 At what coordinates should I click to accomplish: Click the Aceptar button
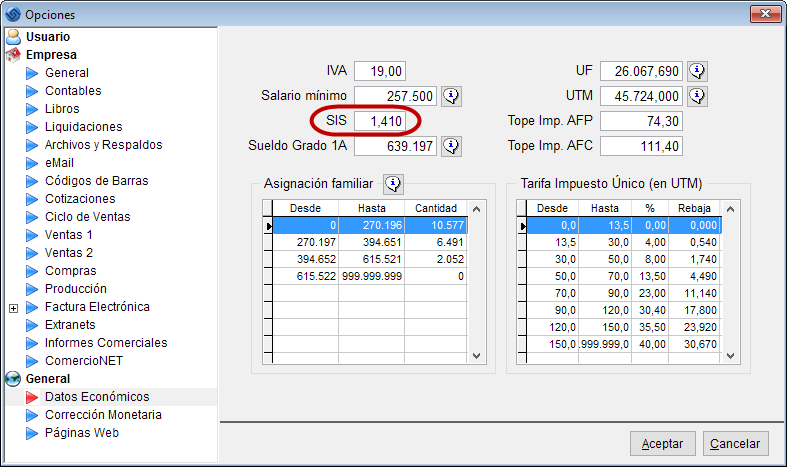(x=663, y=444)
